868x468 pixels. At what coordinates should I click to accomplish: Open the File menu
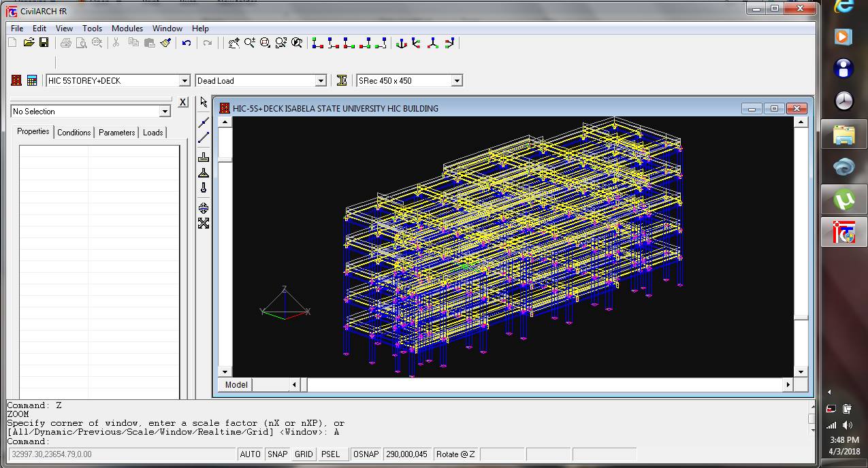click(x=17, y=29)
